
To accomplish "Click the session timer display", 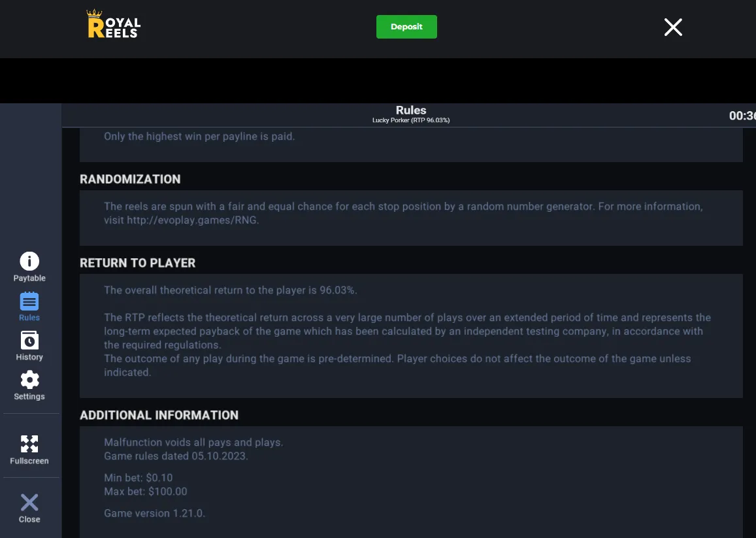I will (x=742, y=116).
